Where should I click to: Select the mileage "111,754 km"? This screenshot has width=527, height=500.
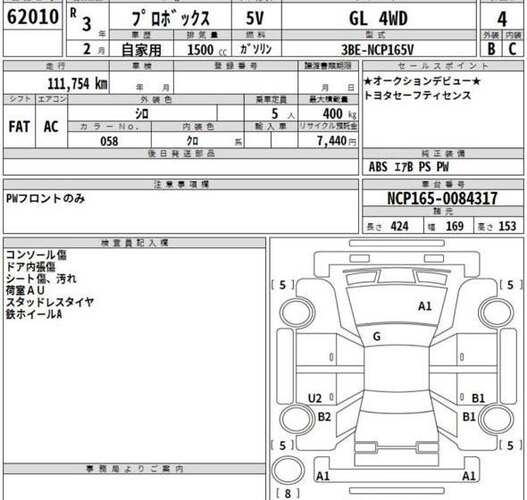point(78,83)
